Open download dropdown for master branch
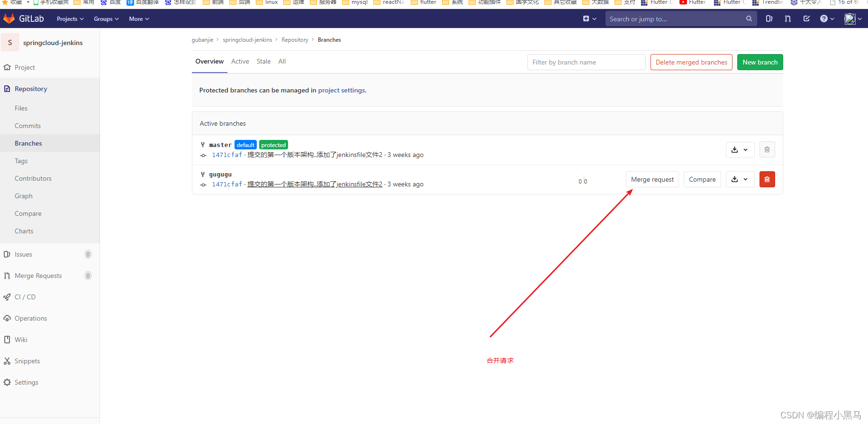Screen dimensions: 868x424 point(740,150)
